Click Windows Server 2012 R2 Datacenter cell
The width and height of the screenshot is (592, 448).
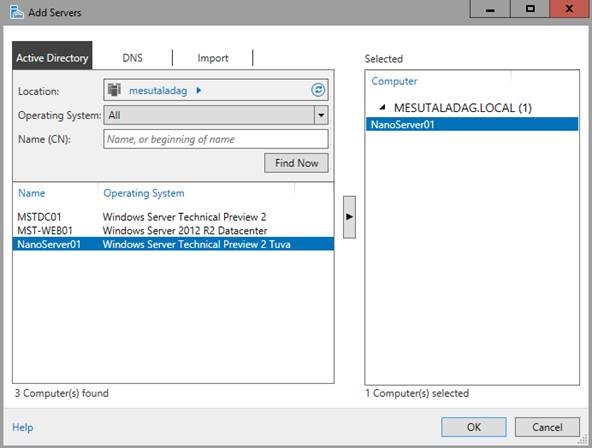point(185,231)
